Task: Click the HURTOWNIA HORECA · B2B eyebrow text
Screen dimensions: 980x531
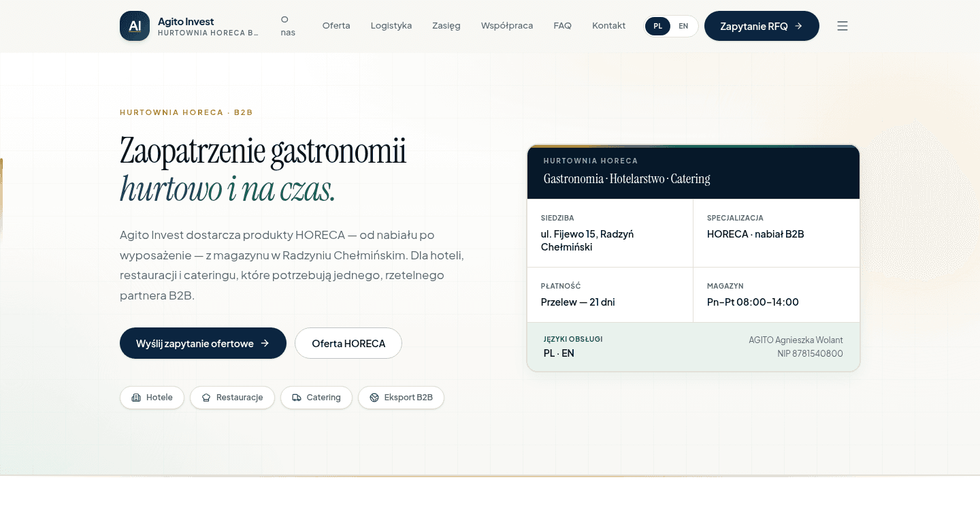Action: 186,112
